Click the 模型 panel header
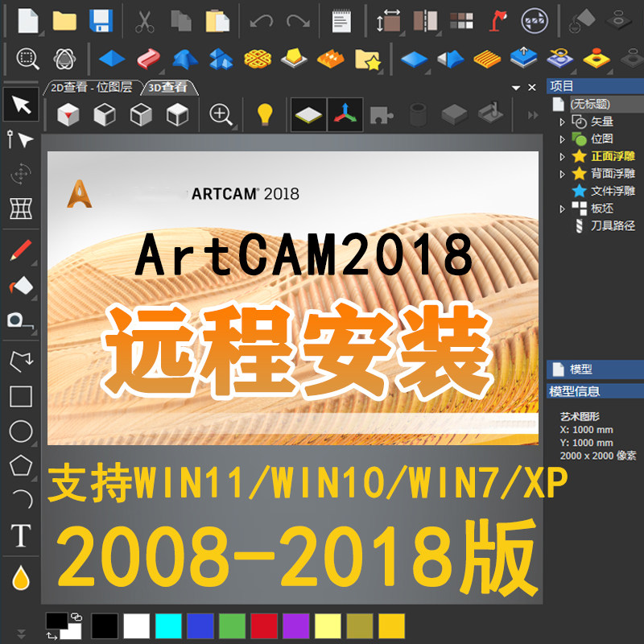This screenshot has width=644, height=644. pos(595,369)
